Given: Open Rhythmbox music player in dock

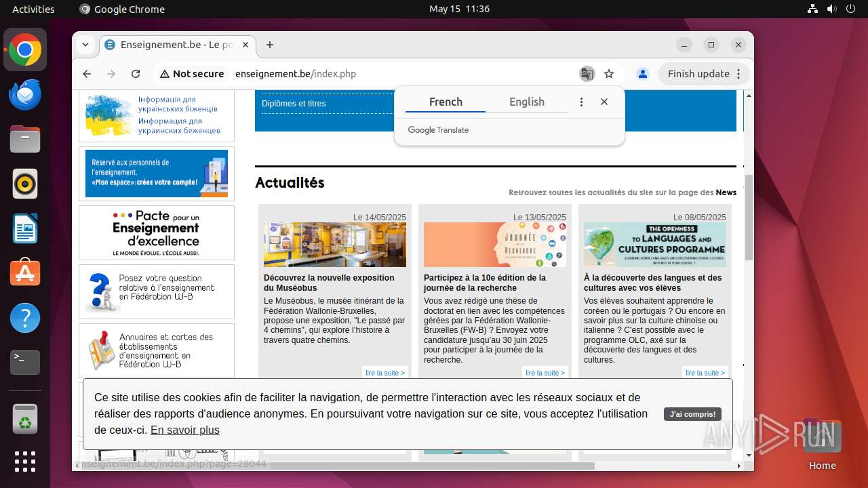Looking at the screenshot, I should [x=25, y=184].
